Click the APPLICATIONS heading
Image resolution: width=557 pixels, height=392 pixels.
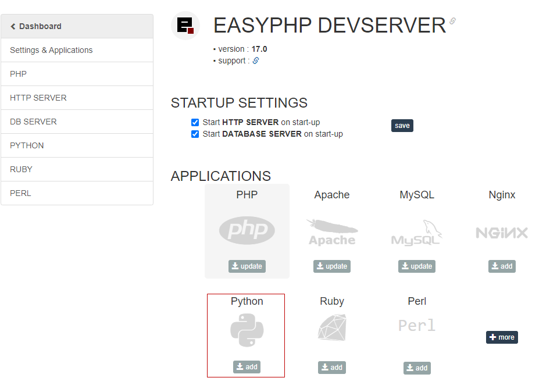[x=220, y=176]
